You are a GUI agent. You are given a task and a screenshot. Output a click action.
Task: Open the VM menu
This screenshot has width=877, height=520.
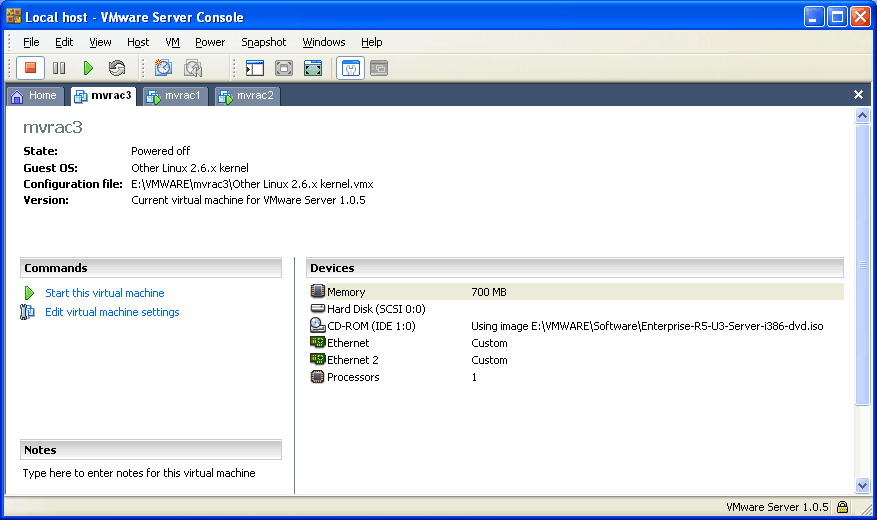pyautogui.click(x=172, y=42)
